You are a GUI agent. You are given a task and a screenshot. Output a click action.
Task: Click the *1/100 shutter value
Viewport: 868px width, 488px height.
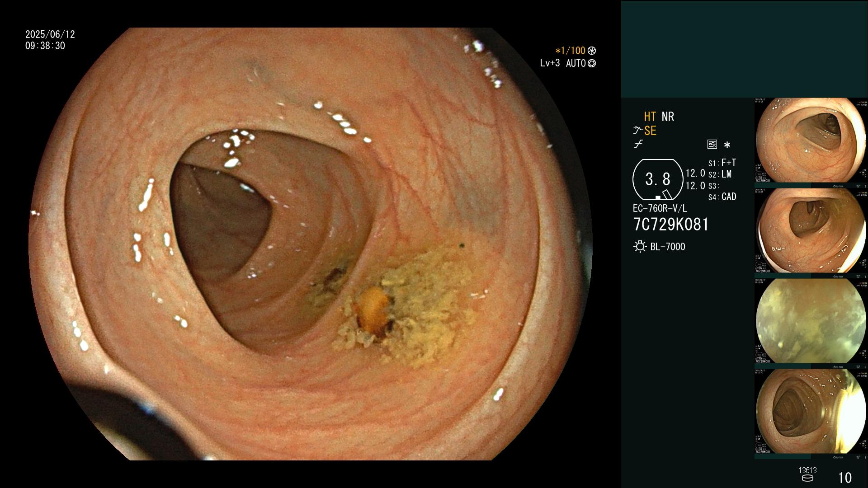570,51
